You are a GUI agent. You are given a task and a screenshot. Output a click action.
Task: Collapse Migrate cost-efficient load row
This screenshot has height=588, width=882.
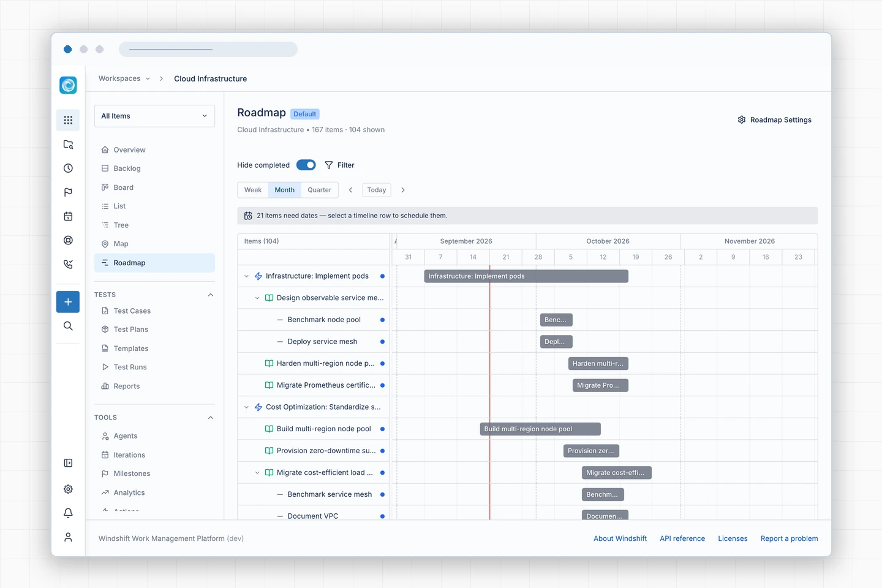tap(257, 473)
